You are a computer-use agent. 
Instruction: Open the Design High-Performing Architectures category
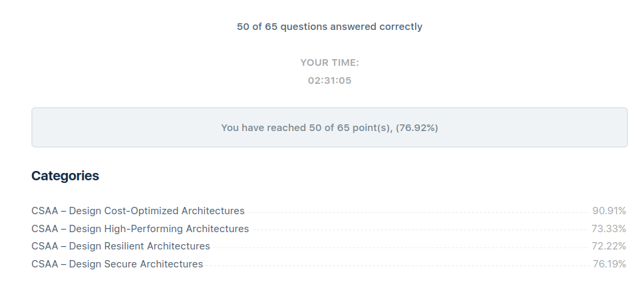click(x=140, y=229)
